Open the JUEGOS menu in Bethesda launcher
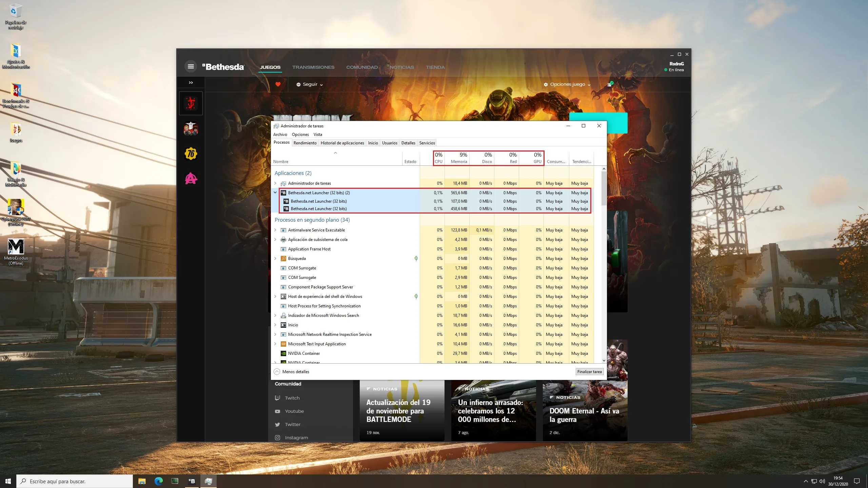868x488 pixels. tap(270, 67)
